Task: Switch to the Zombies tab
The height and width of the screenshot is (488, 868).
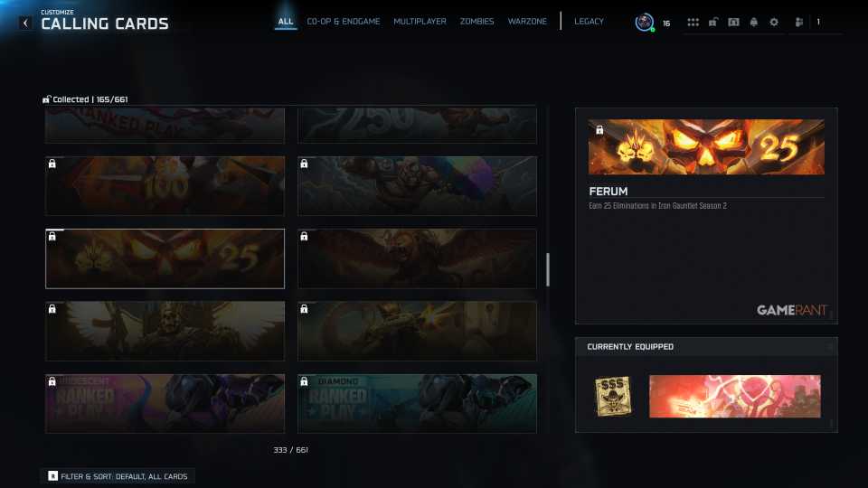Action: pyautogui.click(x=476, y=22)
